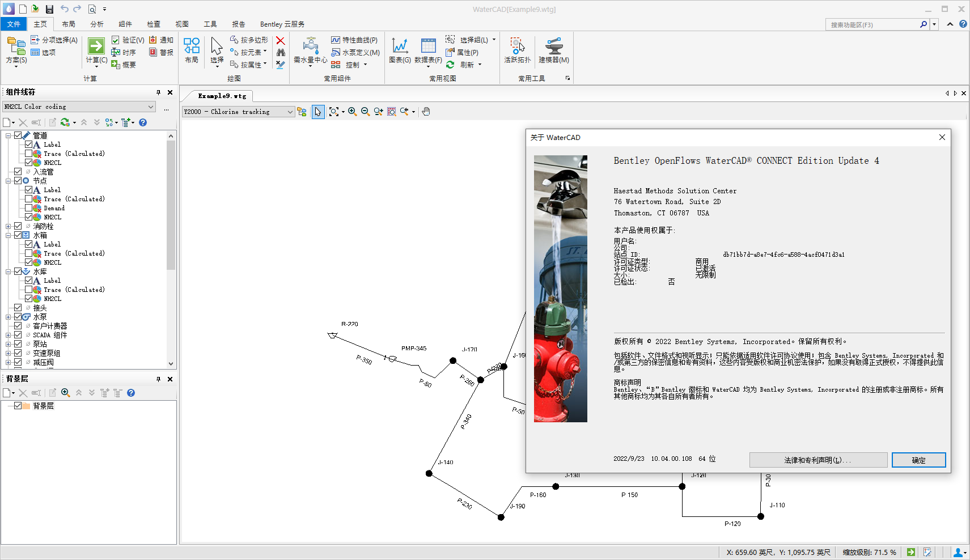Open the 警报 alerts icon

[x=153, y=52]
